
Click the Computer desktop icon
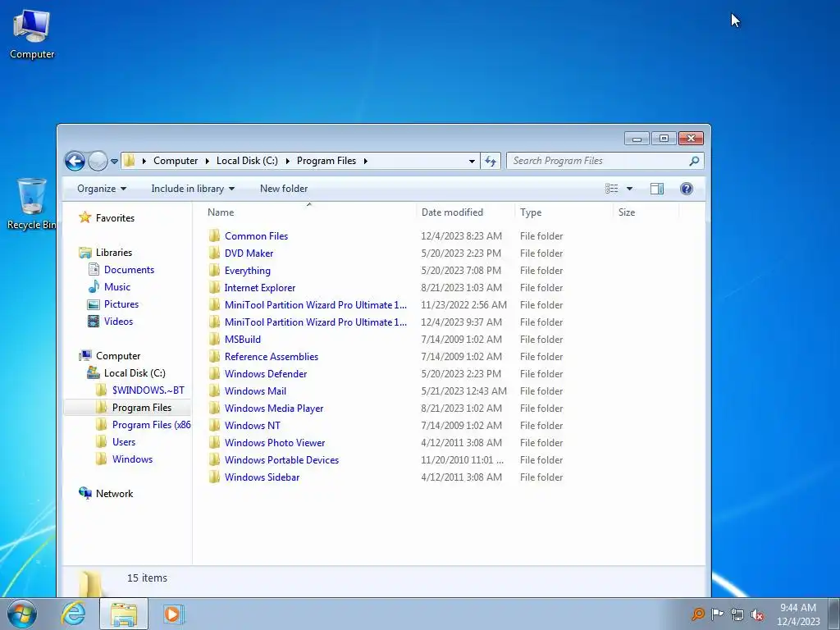tap(32, 34)
